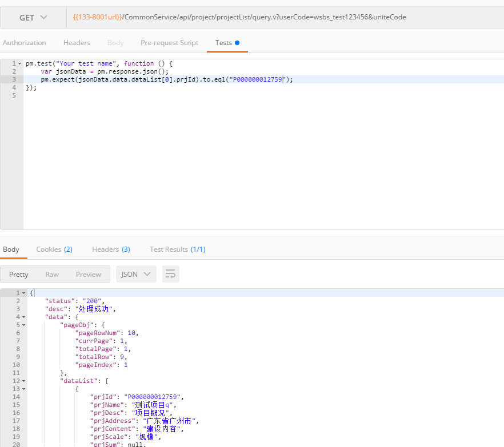The width and height of the screenshot is (504, 447).
Task: Select the Pretty view button
Action: (19, 274)
